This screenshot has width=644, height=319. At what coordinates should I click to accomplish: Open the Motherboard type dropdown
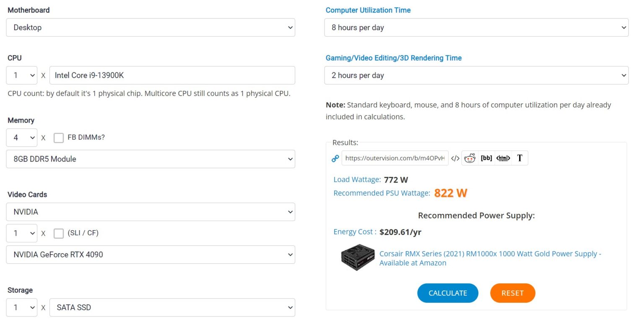151,28
